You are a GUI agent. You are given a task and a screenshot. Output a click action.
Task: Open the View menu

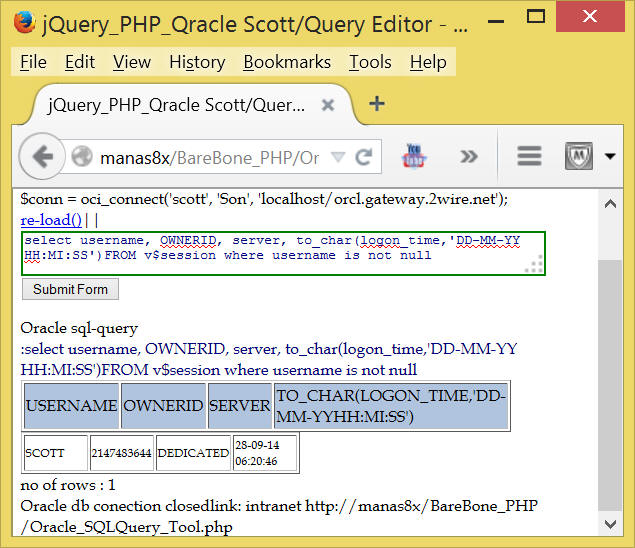132,62
